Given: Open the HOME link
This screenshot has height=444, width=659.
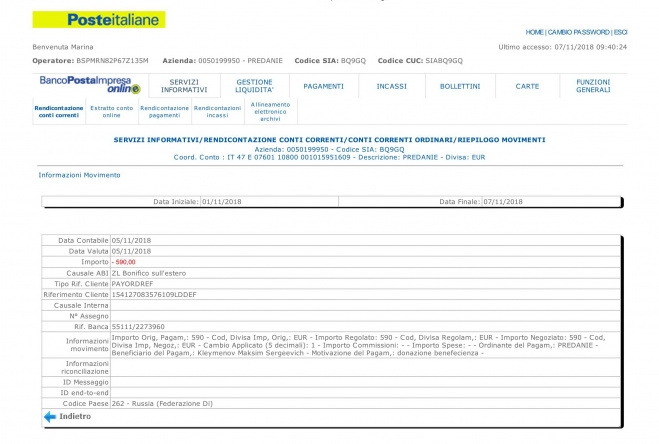Looking at the screenshot, I should point(535,32).
